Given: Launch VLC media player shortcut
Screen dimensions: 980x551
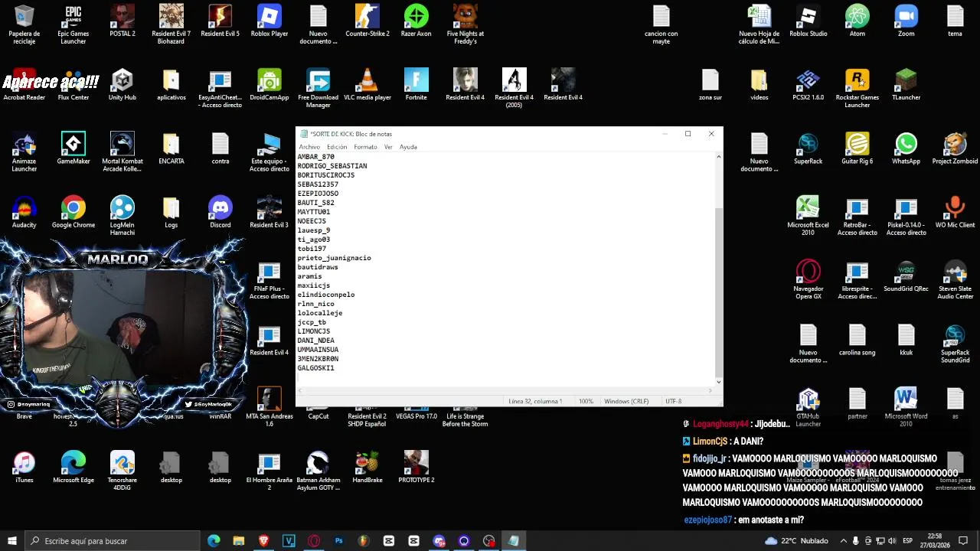Looking at the screenshot, I should 367,85.
